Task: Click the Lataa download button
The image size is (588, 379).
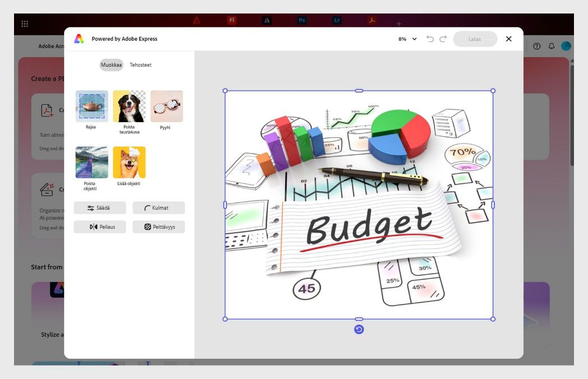Action: click(x=475, y=39)
